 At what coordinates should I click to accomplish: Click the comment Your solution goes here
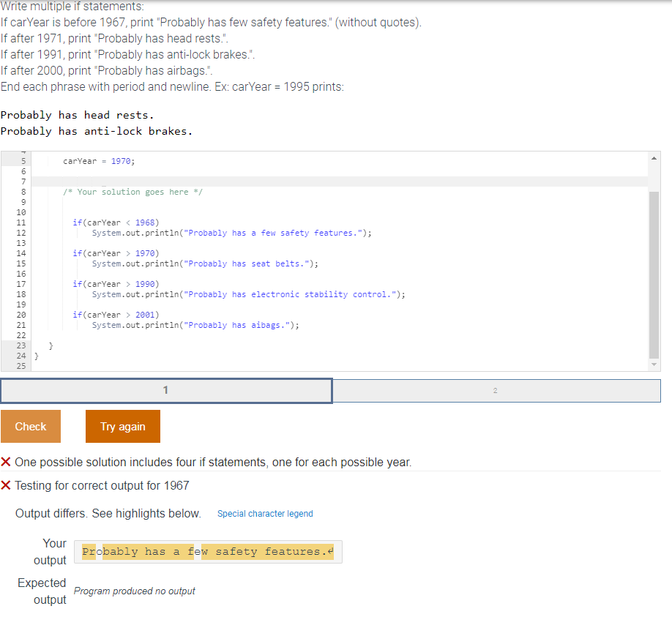(132, 191)
